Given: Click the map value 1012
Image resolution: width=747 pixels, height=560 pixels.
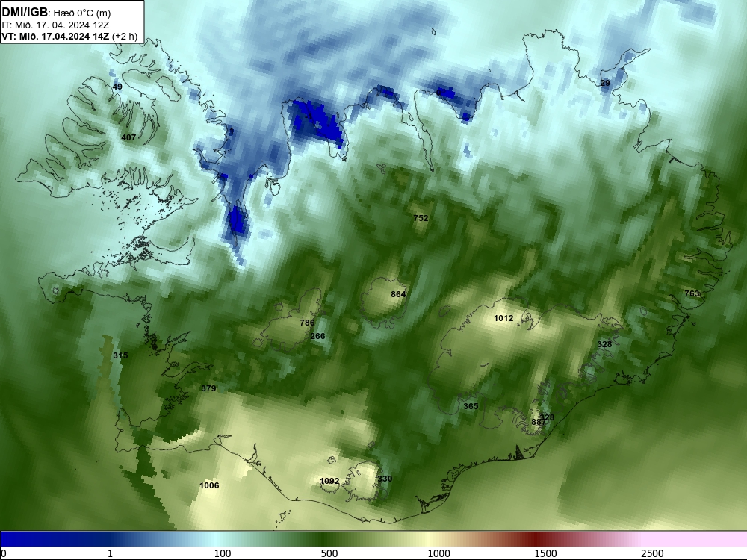Looking at the screenshot, I should pyautogui.click(x=503, y=318).
